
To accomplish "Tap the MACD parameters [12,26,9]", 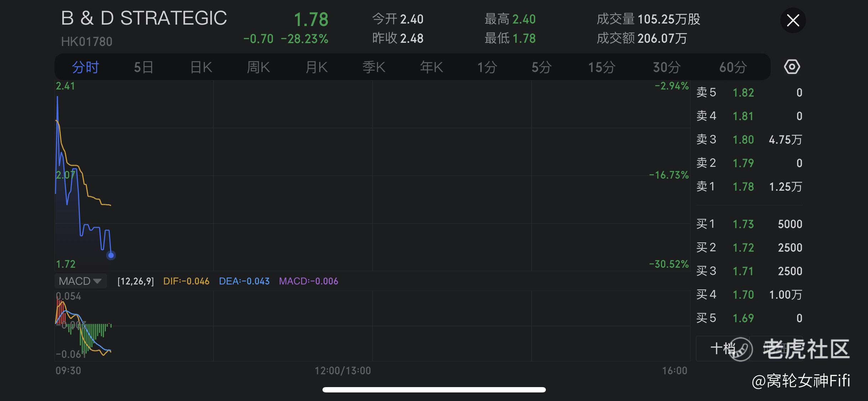I will point(135,281).
